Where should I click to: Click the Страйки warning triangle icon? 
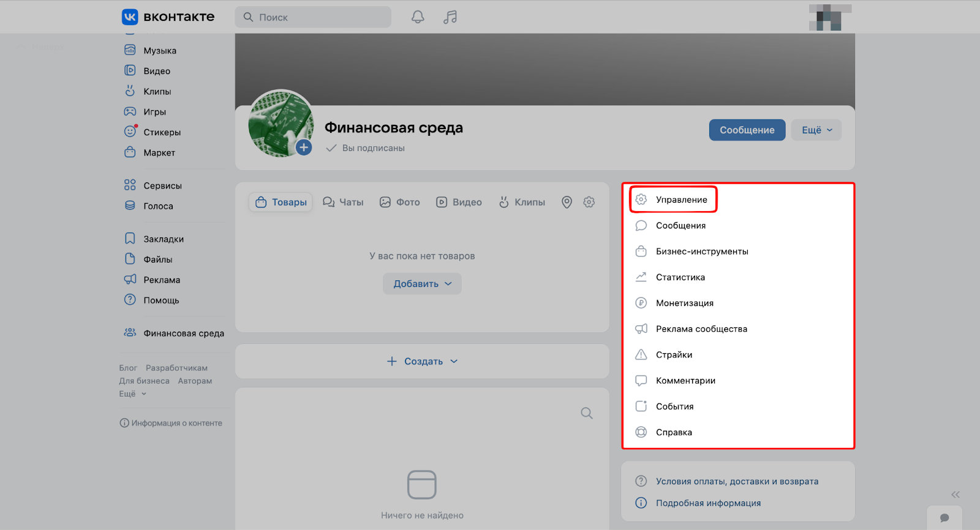(x=641, y=354)
